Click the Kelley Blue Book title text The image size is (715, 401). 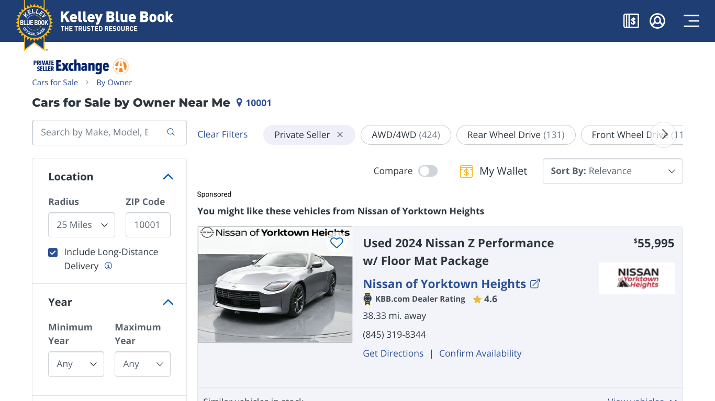[x=117, y=17]
